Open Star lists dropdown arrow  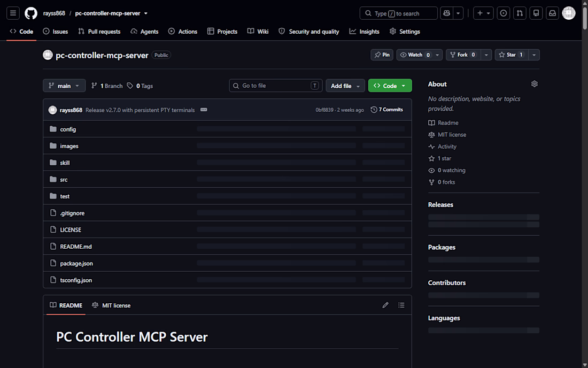point(534,55)
